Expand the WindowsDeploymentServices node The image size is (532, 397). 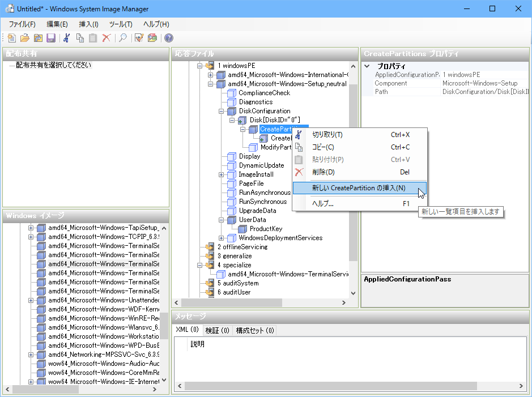(x=221, y=238)
